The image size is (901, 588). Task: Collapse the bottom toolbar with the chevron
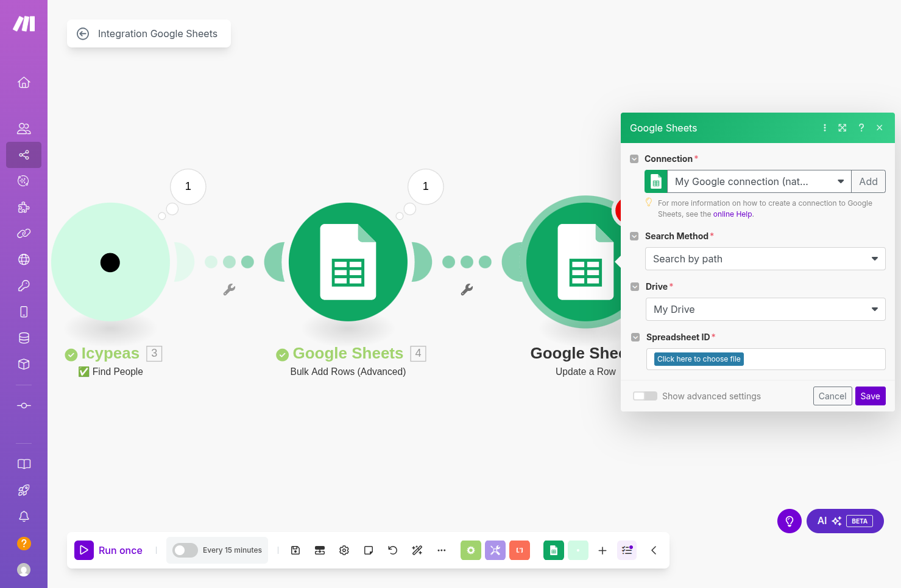click(654, 550)
